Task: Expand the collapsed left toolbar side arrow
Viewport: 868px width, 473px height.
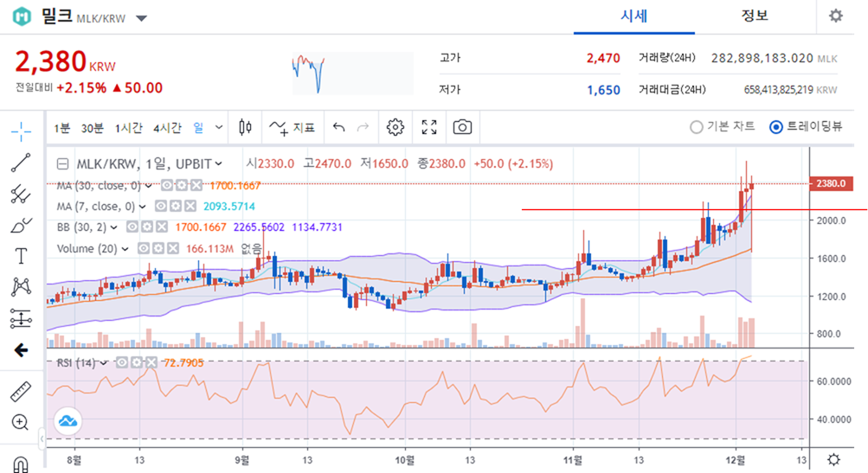Action: click(x=42, y=439)
